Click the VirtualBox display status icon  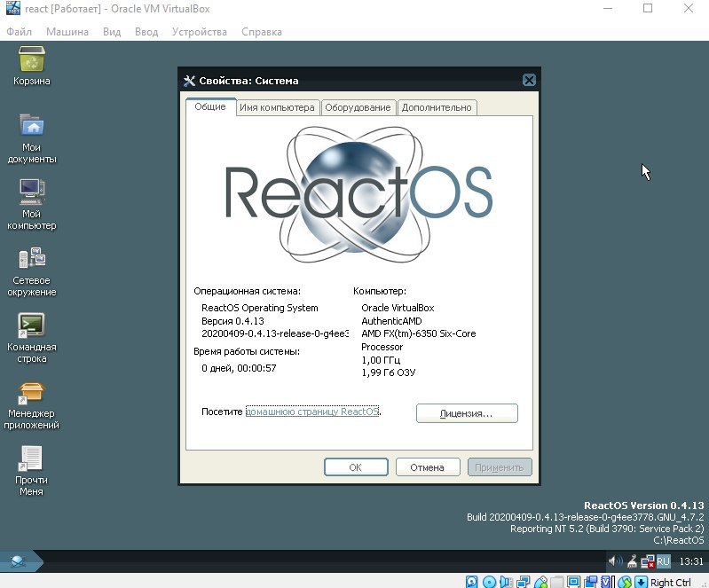click(574, 582)
